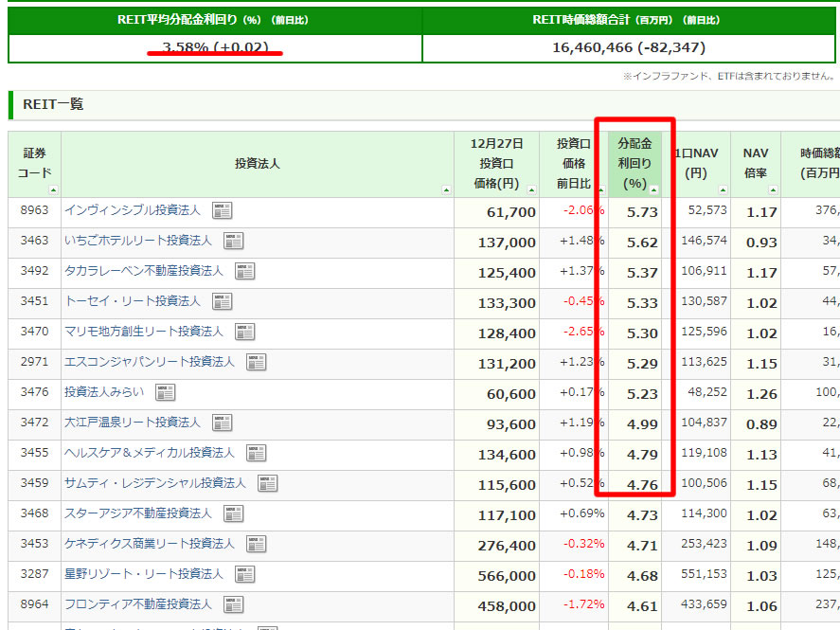This screenshot has height=630, width=840.
Task: Open news icon for エスコンジャパンリート投資法人
Action: (257, 362)
